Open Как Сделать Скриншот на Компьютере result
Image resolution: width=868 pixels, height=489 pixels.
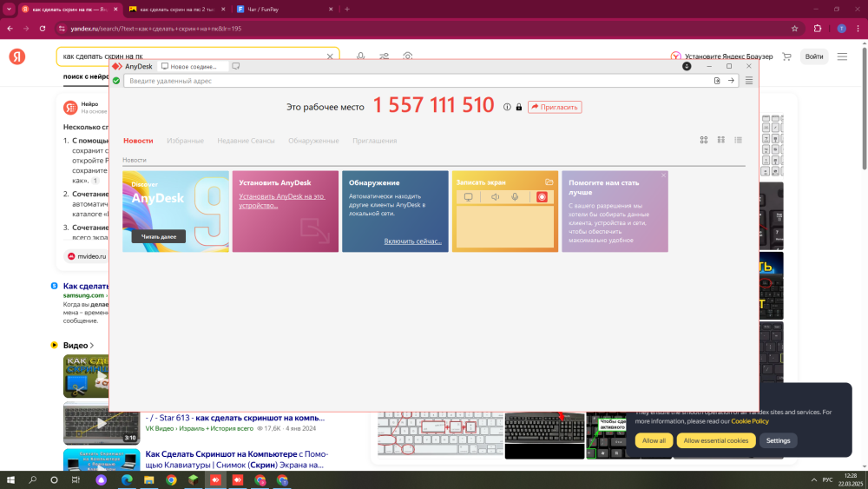(x=237, y=459)
